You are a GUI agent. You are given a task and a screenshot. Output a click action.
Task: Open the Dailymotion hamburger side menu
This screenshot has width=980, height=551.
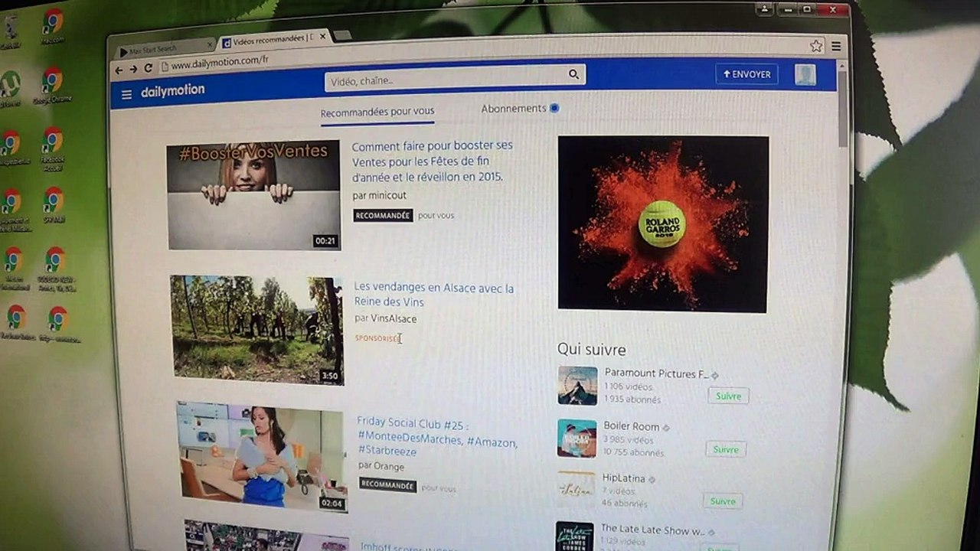(127, 94)
